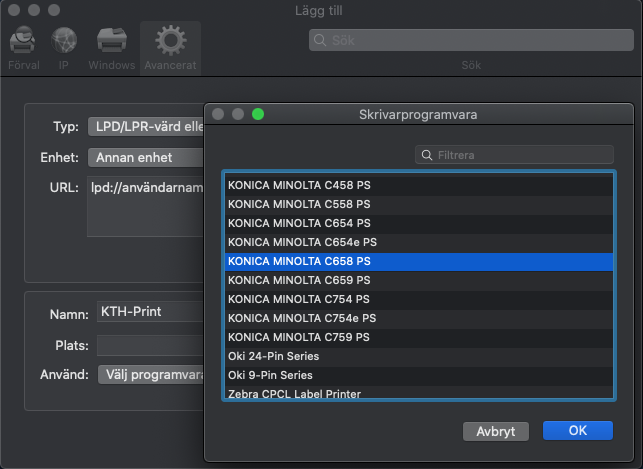Expand the Enhet dropdown
This screenshot has height=469, width=643.
(146, 157)
